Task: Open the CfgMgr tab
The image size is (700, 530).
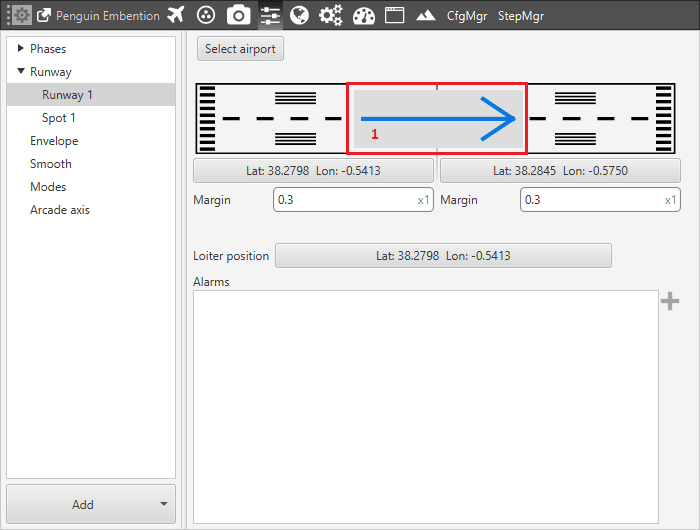Action: point(467,16)
